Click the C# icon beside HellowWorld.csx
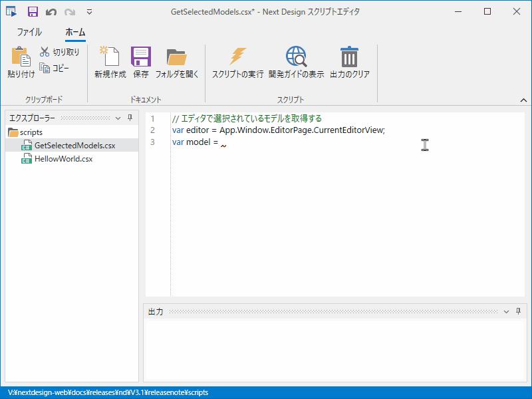Image resolution: width=532 pixels, height=399 pixels. point(27,158)
